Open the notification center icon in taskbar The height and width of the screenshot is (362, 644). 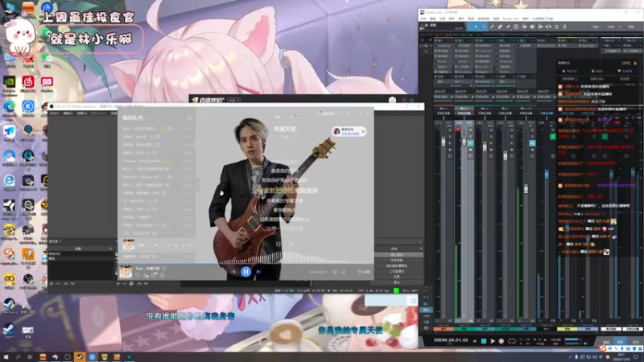coord(636,357)
